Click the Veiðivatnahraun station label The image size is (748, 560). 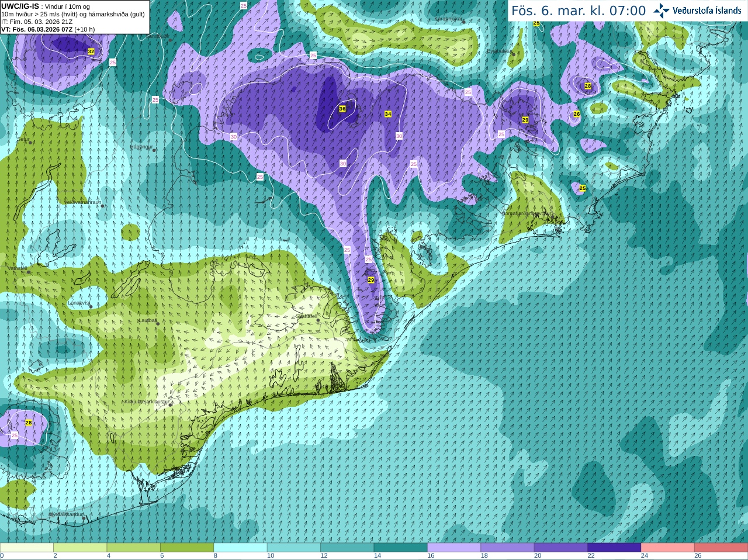[83, 202]
